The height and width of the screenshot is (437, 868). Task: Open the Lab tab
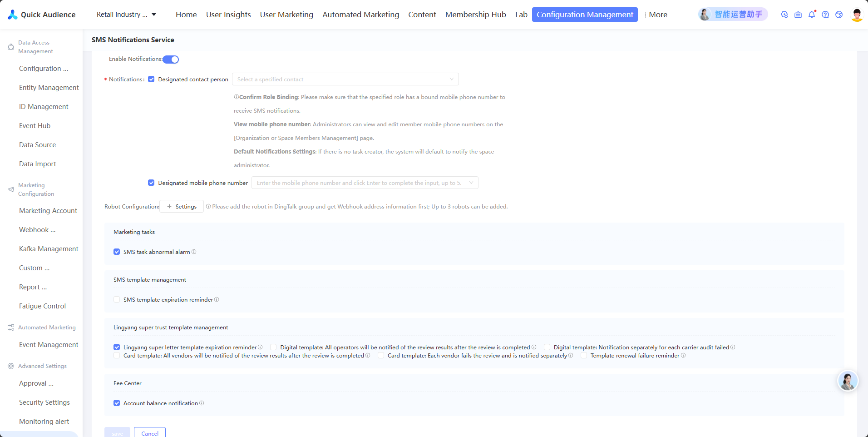[521, 15]
